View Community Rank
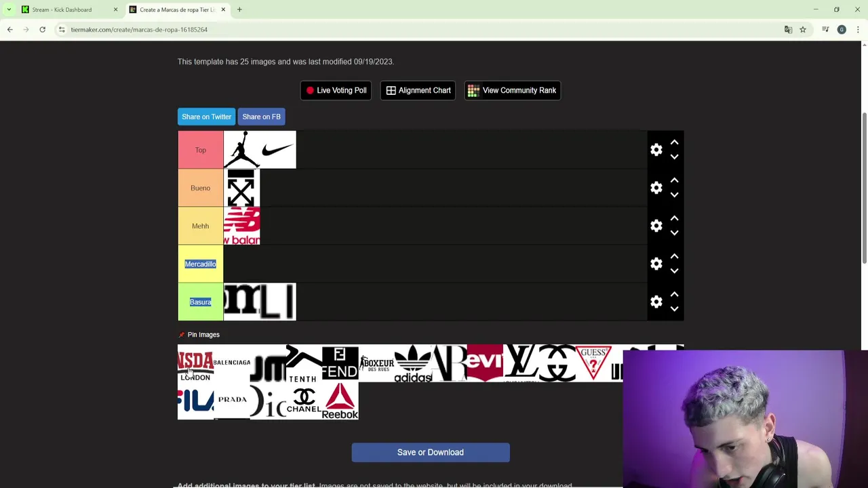868x488 pixels. click(512, 90)
